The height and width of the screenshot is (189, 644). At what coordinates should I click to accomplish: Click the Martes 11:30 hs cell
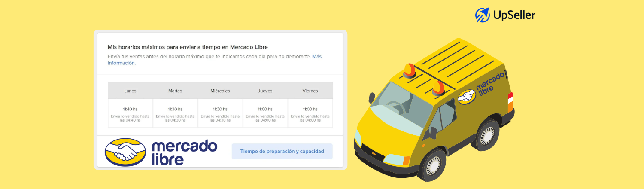(175, 113)
